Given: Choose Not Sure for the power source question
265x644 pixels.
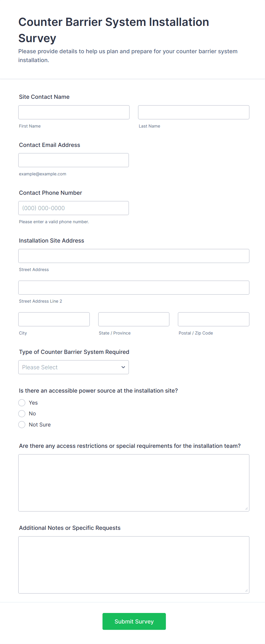Looking at the screenshot, I should (x=22, y=424).
